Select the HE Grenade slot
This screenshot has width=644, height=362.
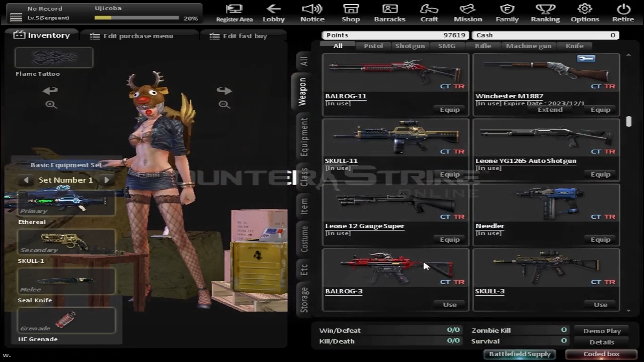pos(66,321)
